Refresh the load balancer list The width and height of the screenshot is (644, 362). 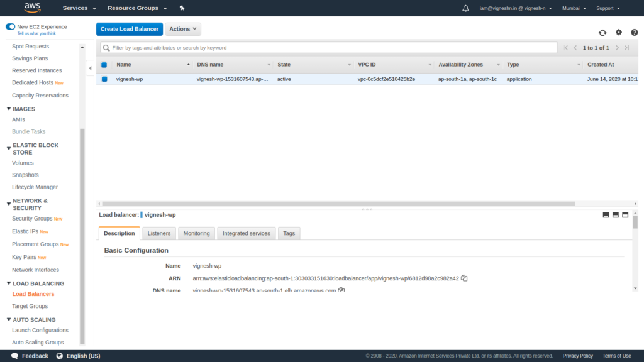point(602,33)
